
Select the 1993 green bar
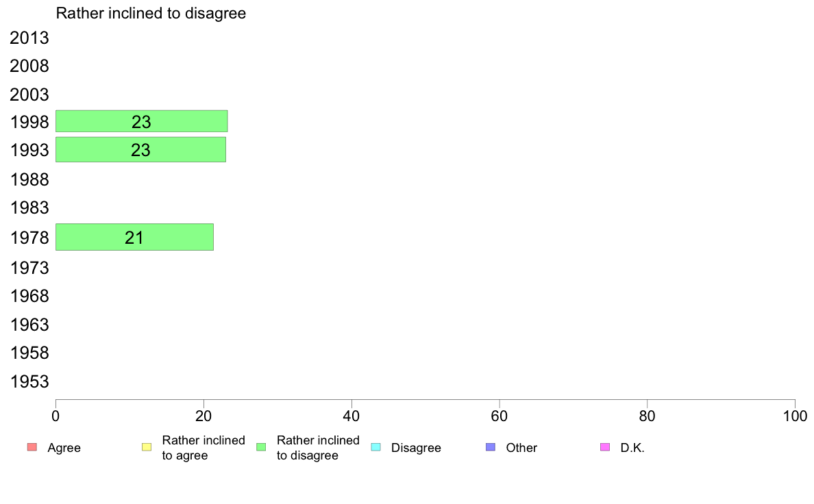[x=140, y=149]
